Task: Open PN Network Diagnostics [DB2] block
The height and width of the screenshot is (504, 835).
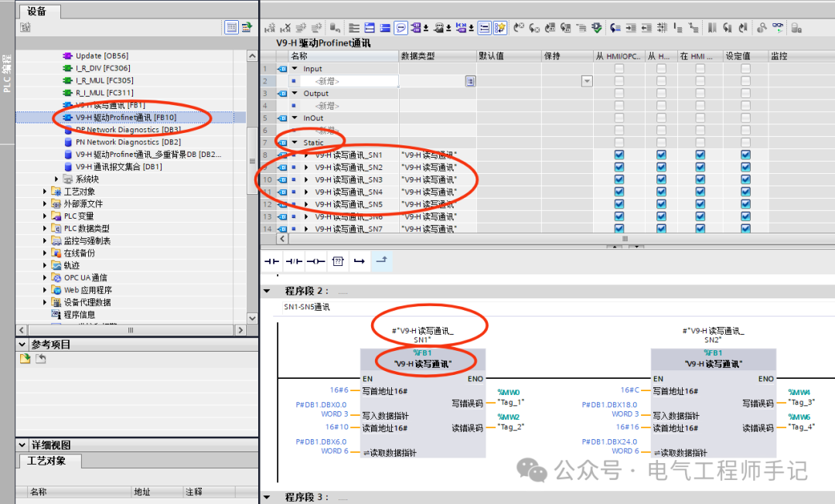Action: [128, 142]
